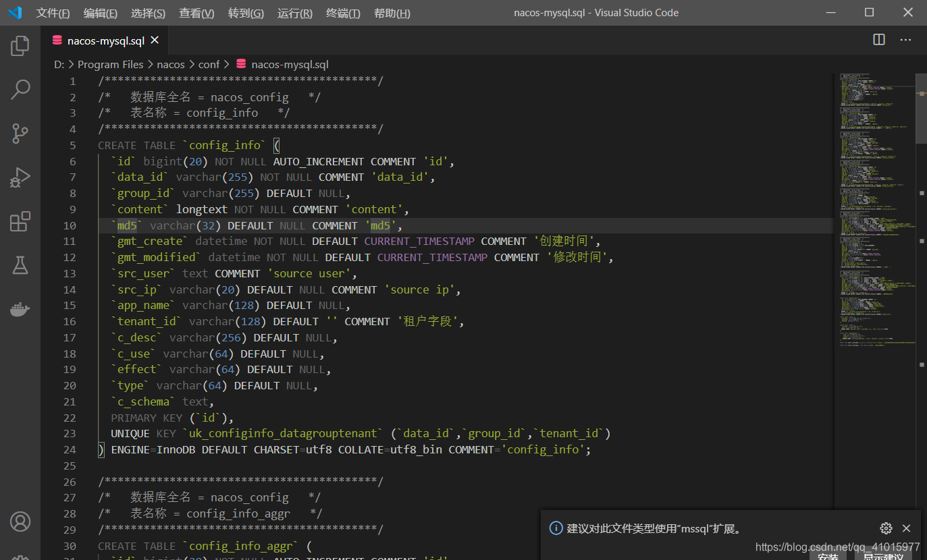Click the Program Files breadcrumb segment
Image resolution: width=927 pixels, height=560 pixels.
click(110, 65)
